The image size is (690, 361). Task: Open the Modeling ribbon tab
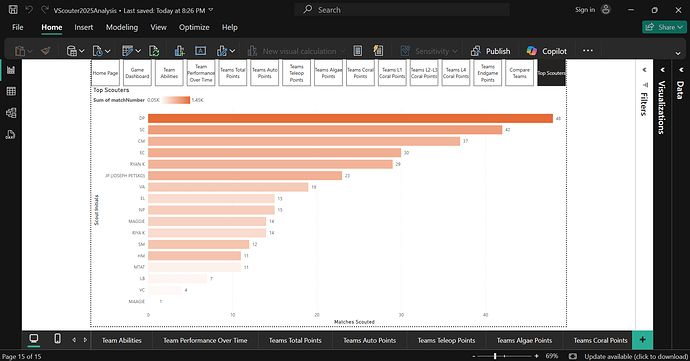click(121, 27)
